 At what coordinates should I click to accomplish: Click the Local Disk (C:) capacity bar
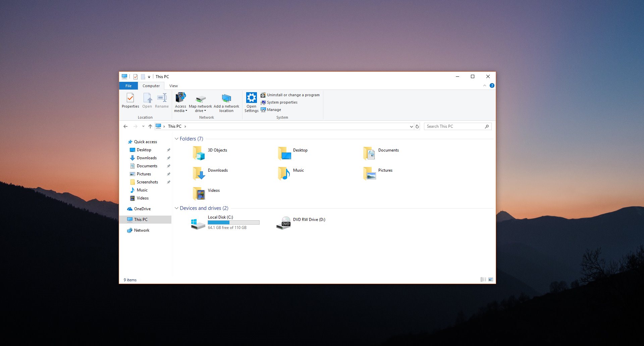[233, 222]
